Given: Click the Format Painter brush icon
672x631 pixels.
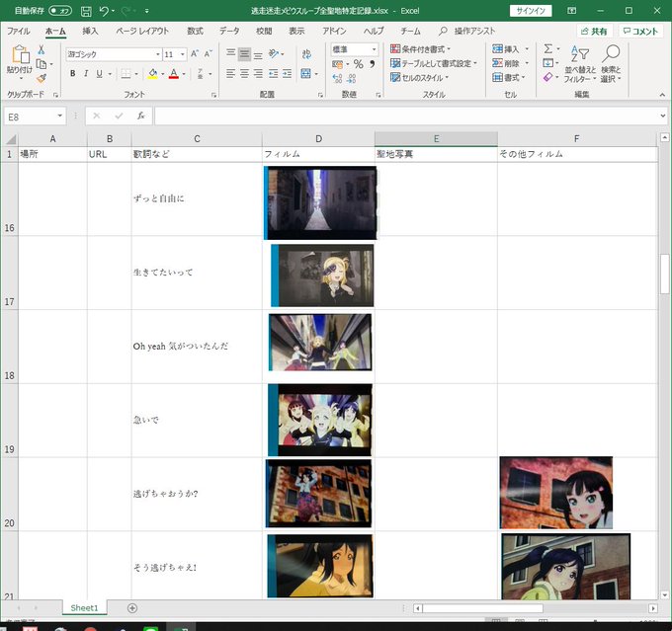Looking at the screenshot, I should [x=42, y=78].
